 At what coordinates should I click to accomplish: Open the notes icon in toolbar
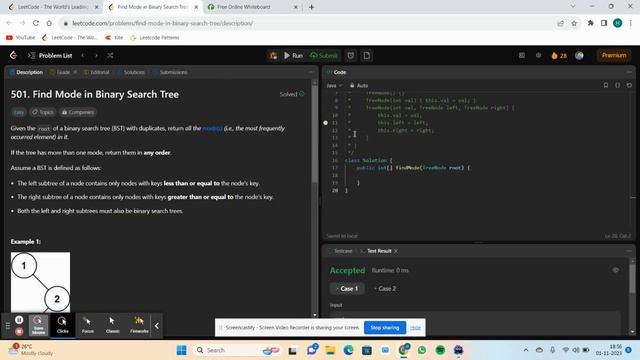(x=367, y=56)
